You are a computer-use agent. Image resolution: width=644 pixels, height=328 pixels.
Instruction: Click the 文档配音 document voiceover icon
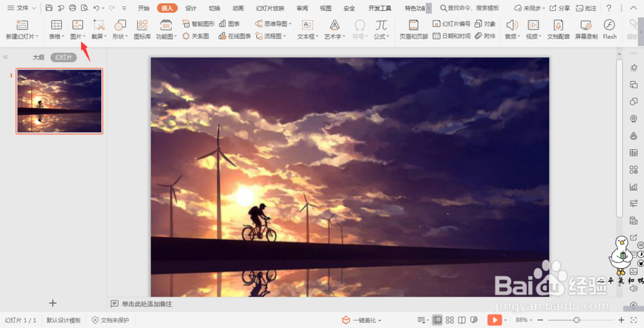558,25
